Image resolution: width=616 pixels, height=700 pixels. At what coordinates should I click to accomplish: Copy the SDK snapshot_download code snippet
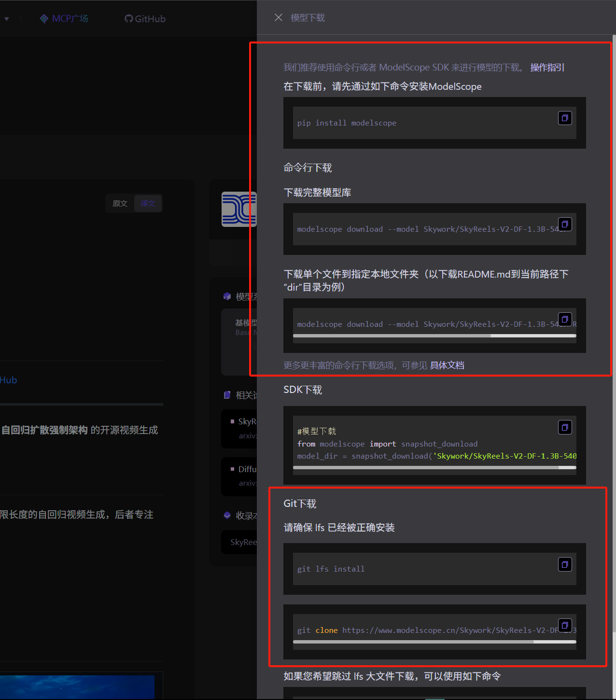pos(565,427)
